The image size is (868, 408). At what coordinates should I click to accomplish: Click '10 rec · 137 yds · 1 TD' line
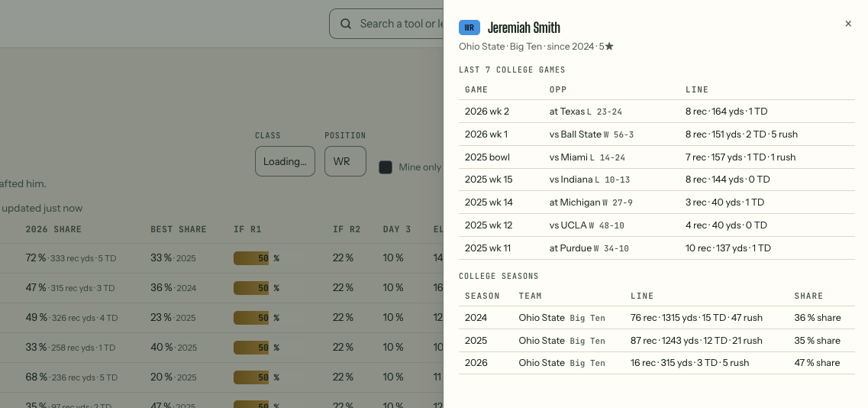(x=728, y=248)
